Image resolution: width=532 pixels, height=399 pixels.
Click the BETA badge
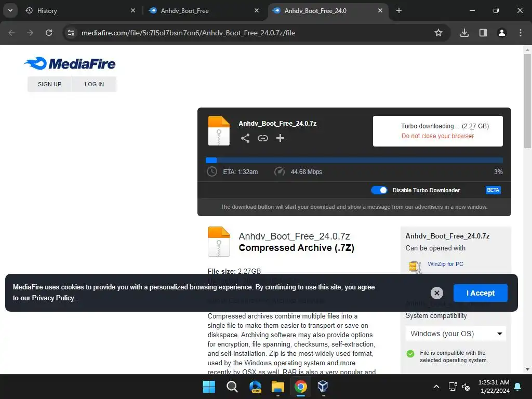(x=493, y=190)
